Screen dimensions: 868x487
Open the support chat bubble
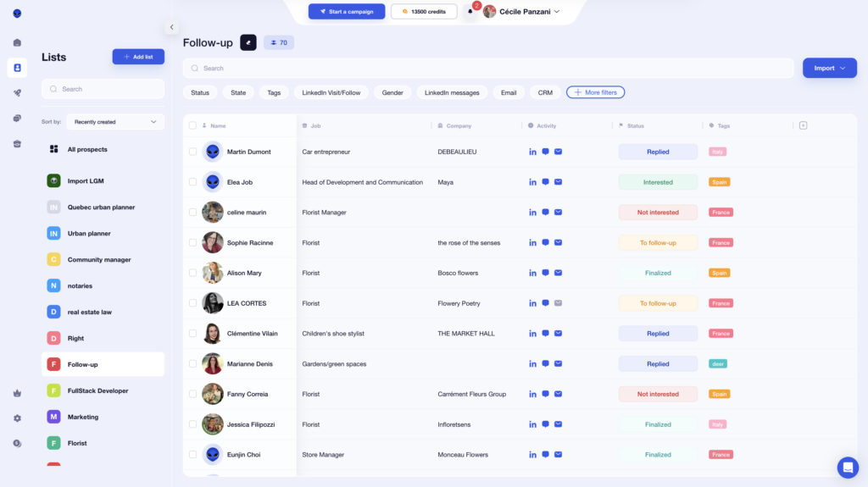(848, 468)
